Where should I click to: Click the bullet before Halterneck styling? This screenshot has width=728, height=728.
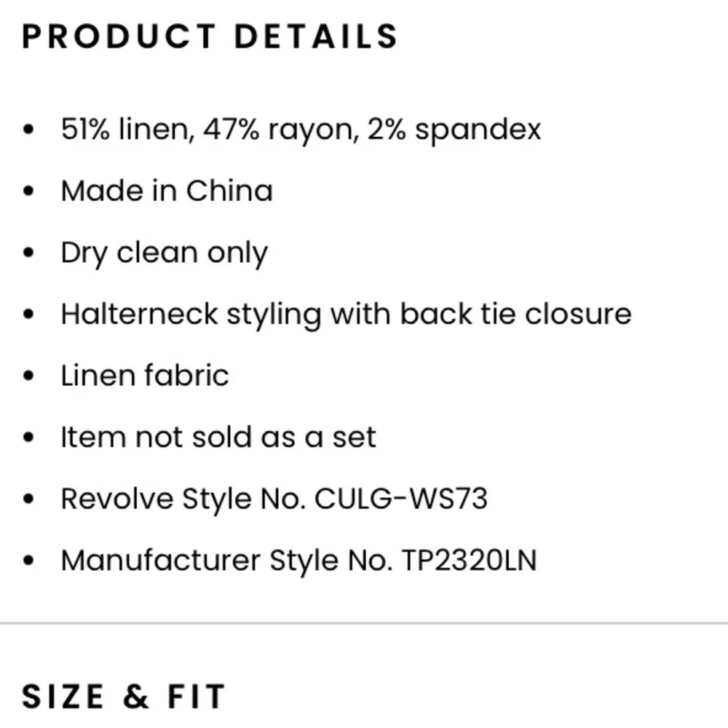(x=28, y=314)
